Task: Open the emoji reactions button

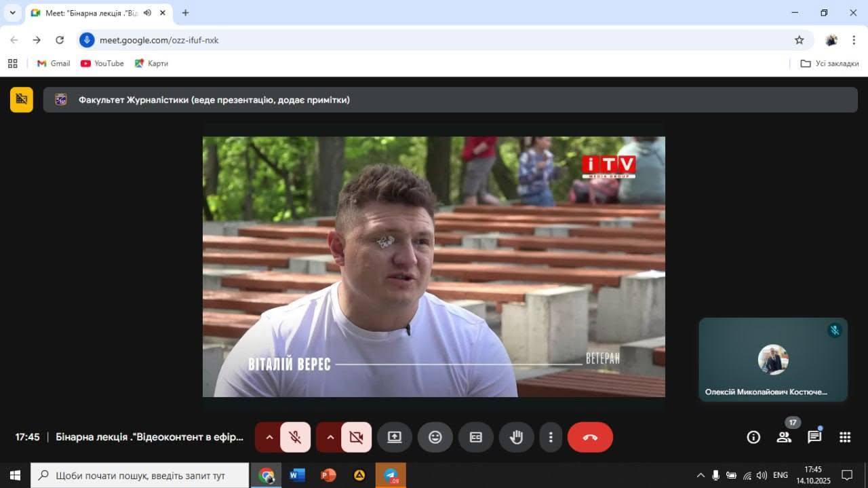Action: pyautogui.click(x=435, y=437)
